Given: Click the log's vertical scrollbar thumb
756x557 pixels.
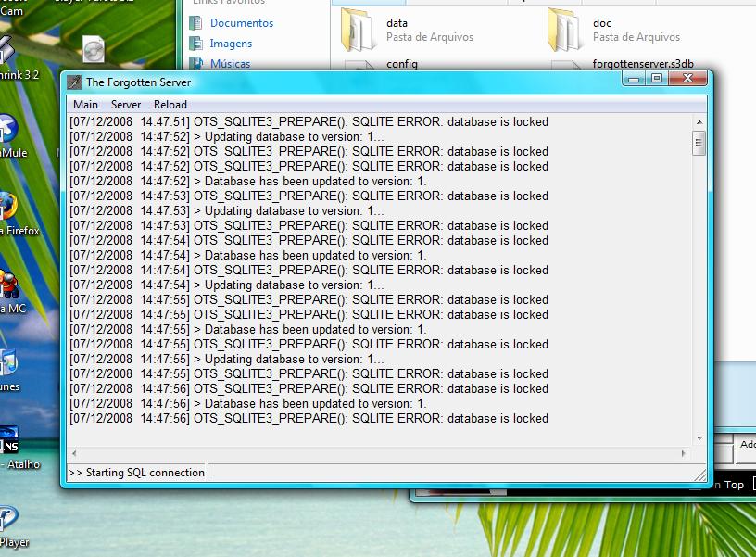Looking at the screenshot, I should [699, 143].
